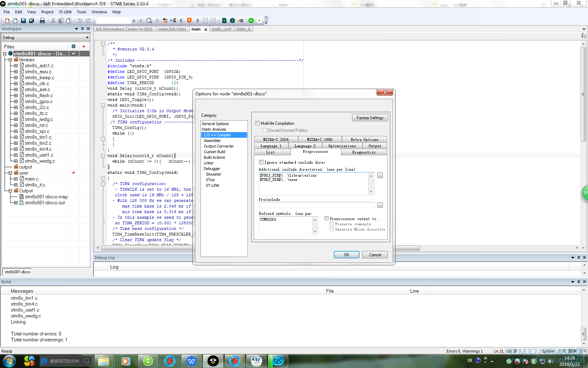Open workspace settings gear icon

(x=73, y=46)
